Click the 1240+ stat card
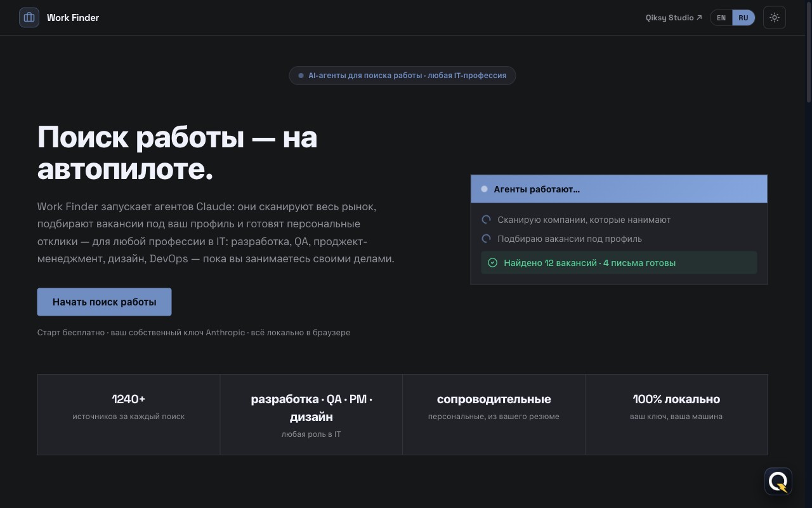Viewport: 812px width, 508px height. click(x=129, y=415)
